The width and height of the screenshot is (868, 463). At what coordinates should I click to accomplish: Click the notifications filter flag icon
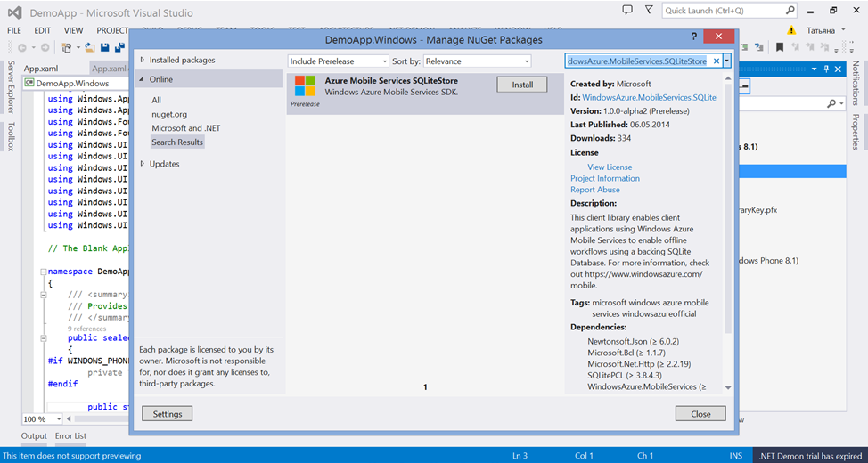[649, 10]
